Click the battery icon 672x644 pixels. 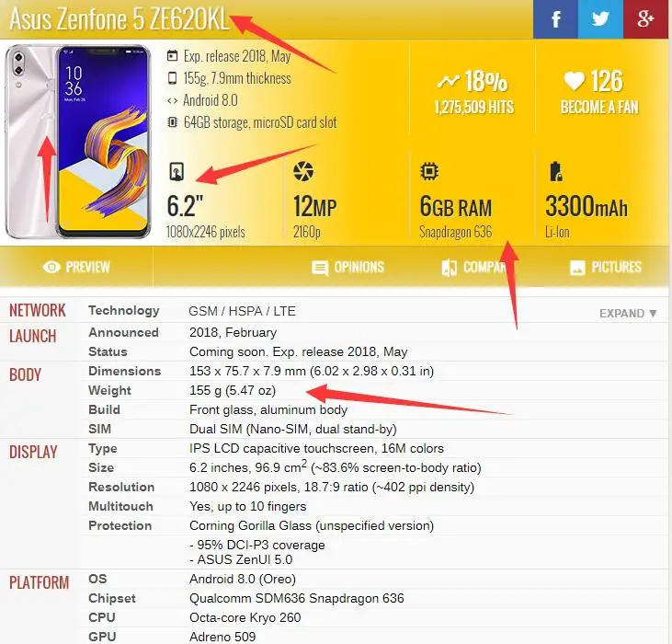click(x=556, y=171)
